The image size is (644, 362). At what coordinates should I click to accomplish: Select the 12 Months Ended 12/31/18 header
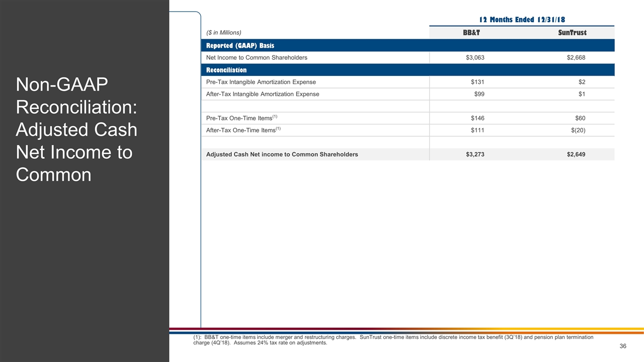coord(522,20)
